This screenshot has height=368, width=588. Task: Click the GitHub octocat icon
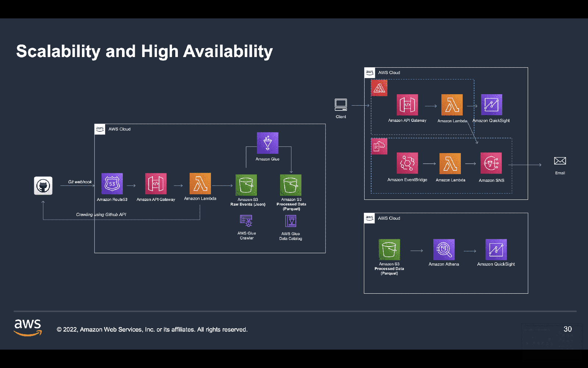(43, 185)
